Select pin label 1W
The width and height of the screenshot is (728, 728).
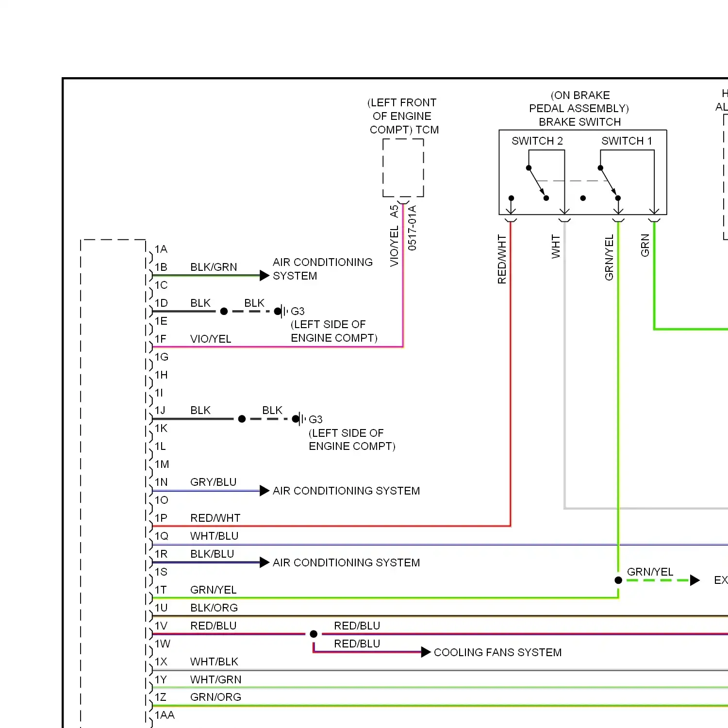[163, 644]
